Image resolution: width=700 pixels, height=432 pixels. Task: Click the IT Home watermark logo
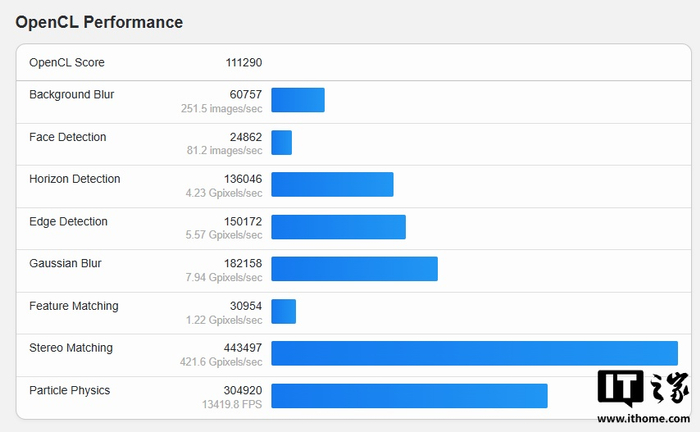click(x=643, y=389)
